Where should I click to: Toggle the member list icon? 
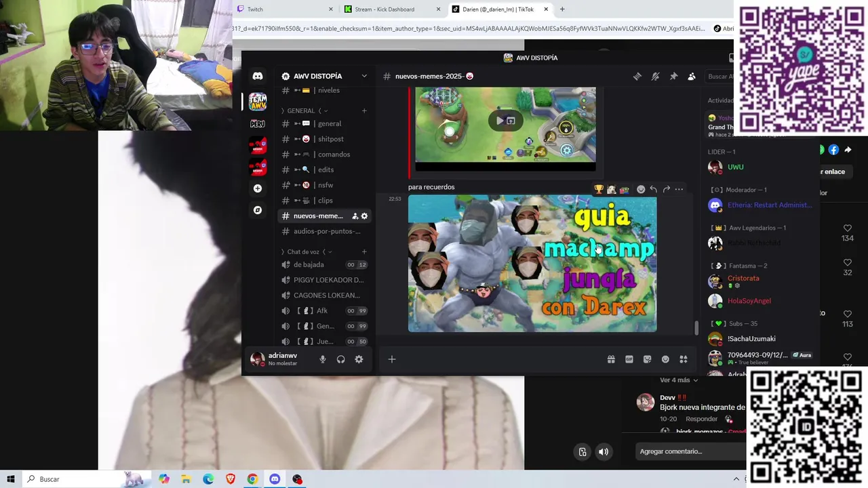click(x=692, y=77)
